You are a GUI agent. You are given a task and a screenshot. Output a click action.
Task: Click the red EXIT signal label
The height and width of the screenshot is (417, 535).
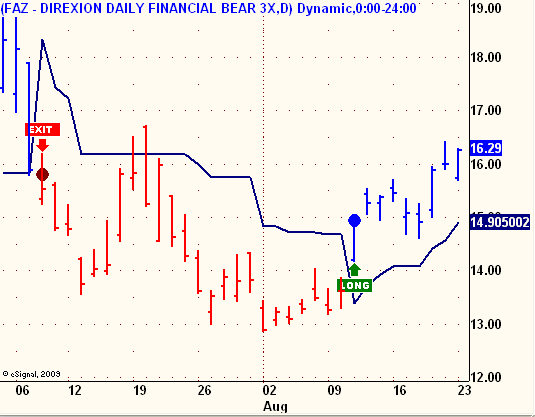click(42, 130)
